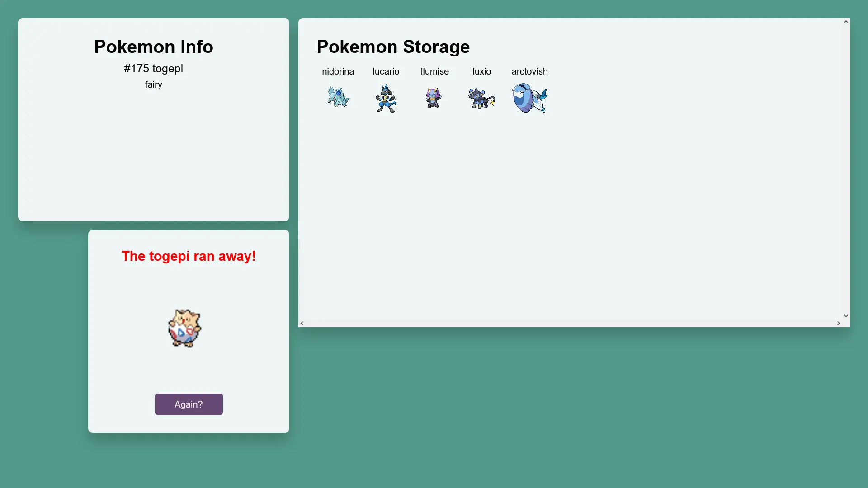
Task: Click the scroll up arrow in storage
Action: 846,22
